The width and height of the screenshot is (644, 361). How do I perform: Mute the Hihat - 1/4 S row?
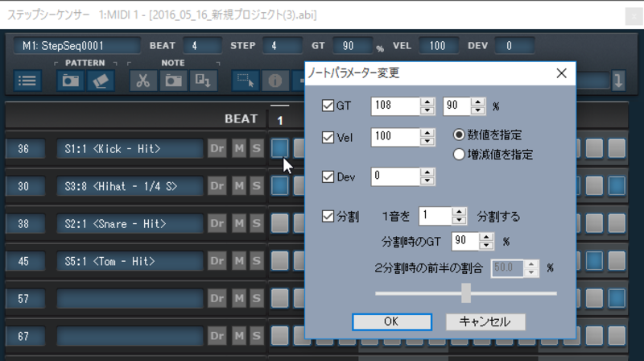(x=239, y=186)
